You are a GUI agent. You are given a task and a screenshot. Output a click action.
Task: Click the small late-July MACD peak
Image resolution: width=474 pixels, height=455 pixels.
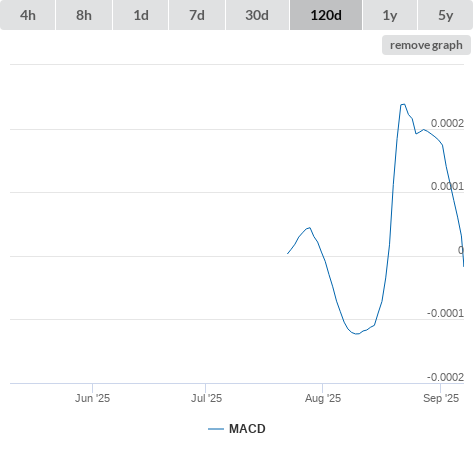[309, 228]
